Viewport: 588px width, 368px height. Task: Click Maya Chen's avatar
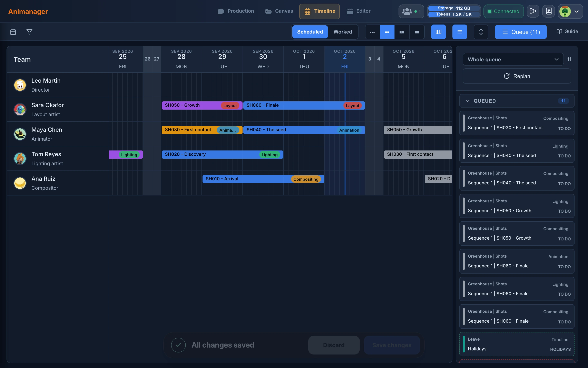[20, 134]
